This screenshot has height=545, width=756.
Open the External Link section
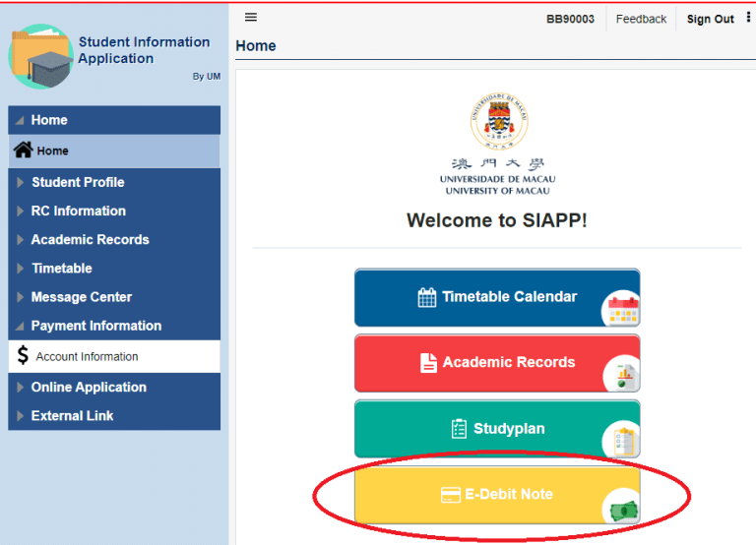coord(72,416)
